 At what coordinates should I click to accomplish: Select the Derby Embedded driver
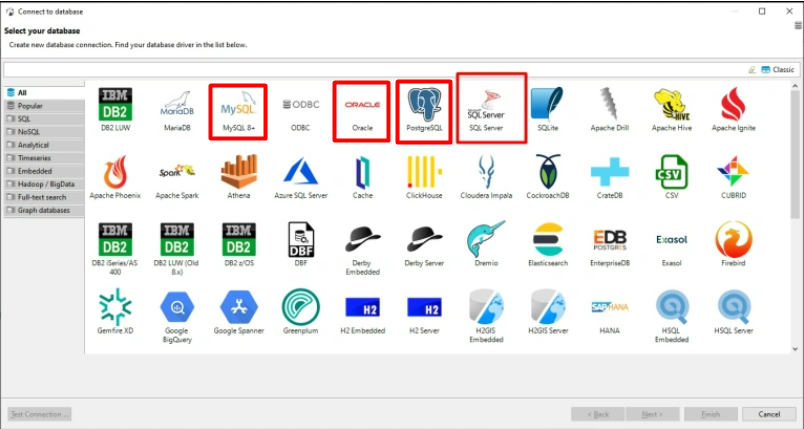pyautogui.click(x=362, y=249)
